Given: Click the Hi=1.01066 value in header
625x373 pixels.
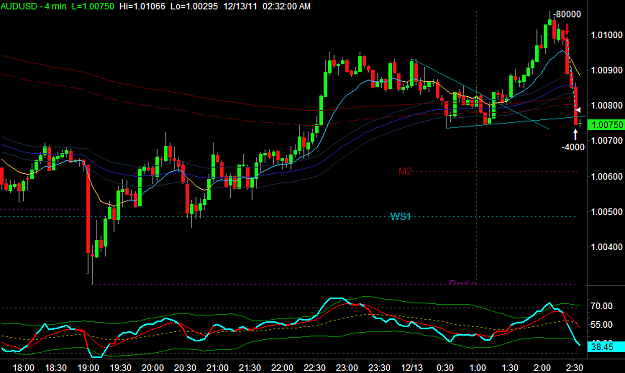Looking at the screenshot, I should coord(142,6).
